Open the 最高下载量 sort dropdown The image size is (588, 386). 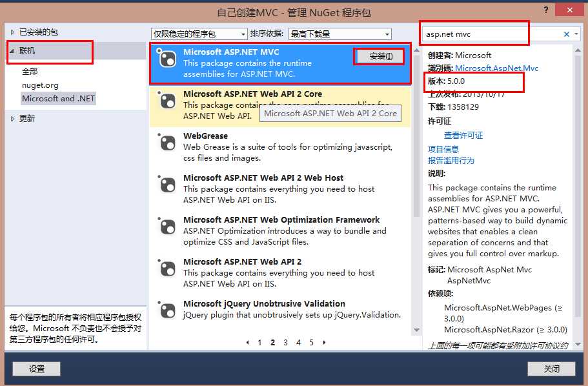340,34
